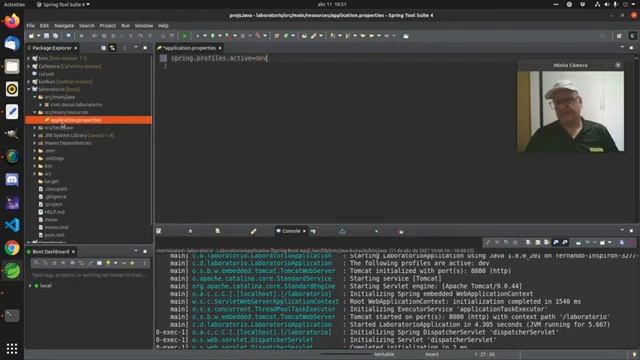Open Thunderbird mail from the dock
Viewport: 640px width, 360px height.
[x=12, y=43]
